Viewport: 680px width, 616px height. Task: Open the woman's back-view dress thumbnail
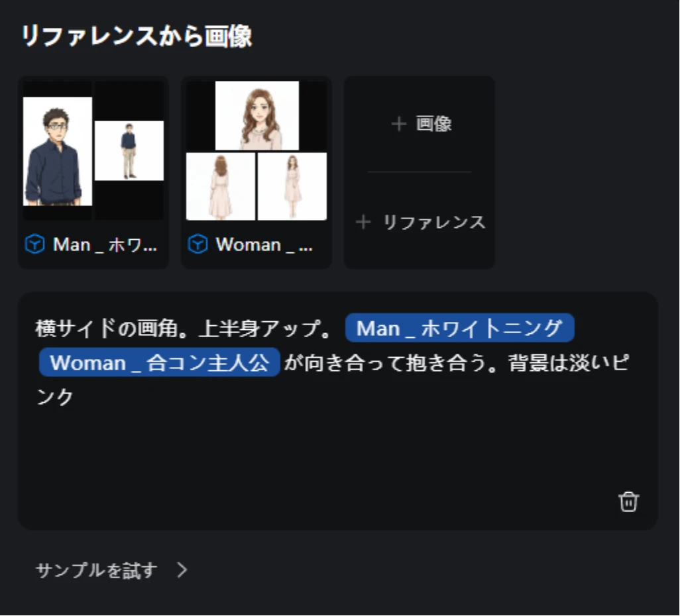221,186
